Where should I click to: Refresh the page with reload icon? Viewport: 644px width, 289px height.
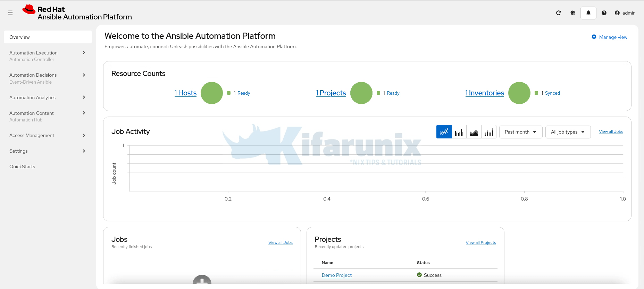559,13
